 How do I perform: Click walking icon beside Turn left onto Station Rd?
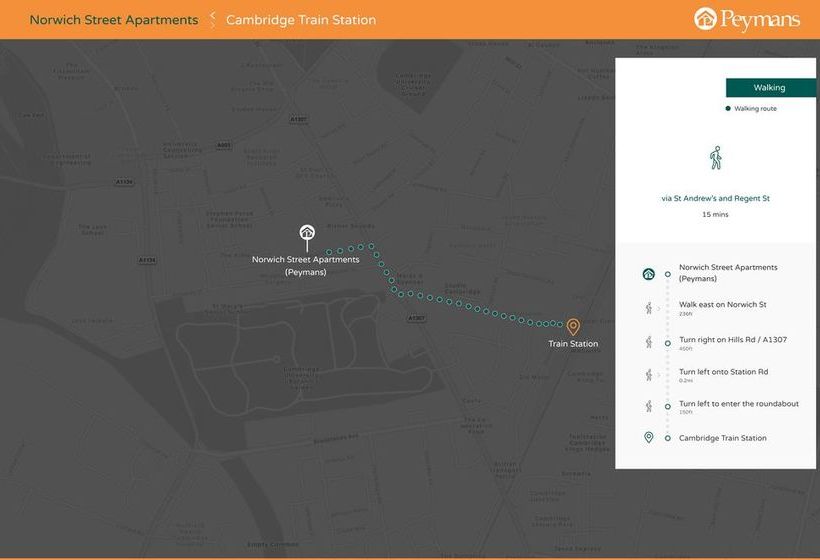[648, 374]
